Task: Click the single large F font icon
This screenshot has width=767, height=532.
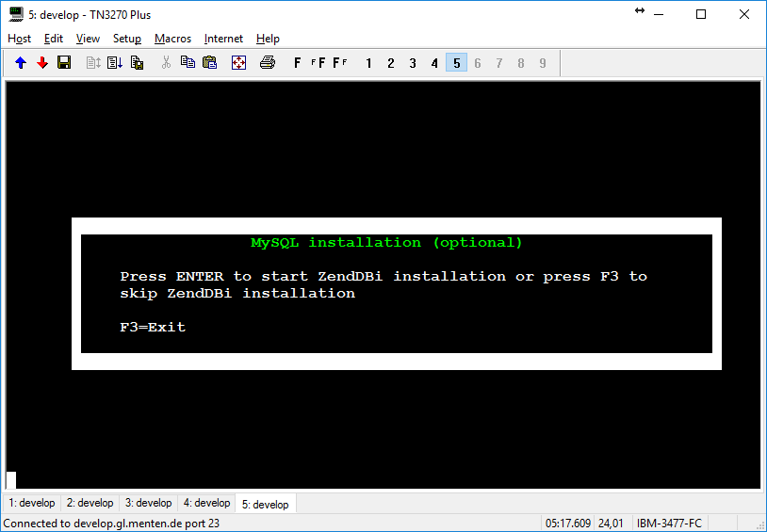Action: pyautogui.click(x=298, y=63)
